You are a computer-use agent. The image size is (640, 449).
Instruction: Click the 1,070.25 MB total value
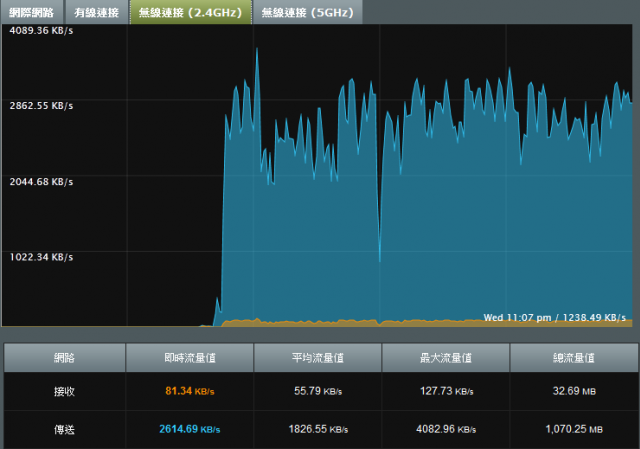[x=574, y=429]
